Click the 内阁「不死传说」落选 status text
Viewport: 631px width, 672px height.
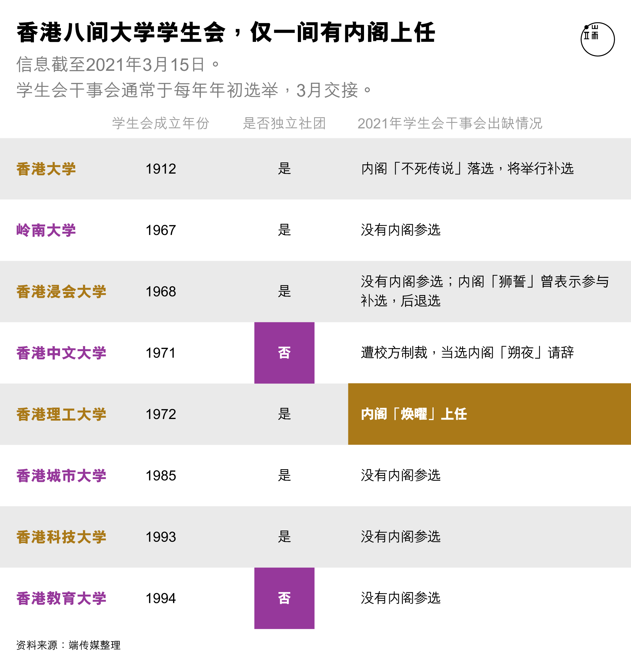click(x=428, y=169)
